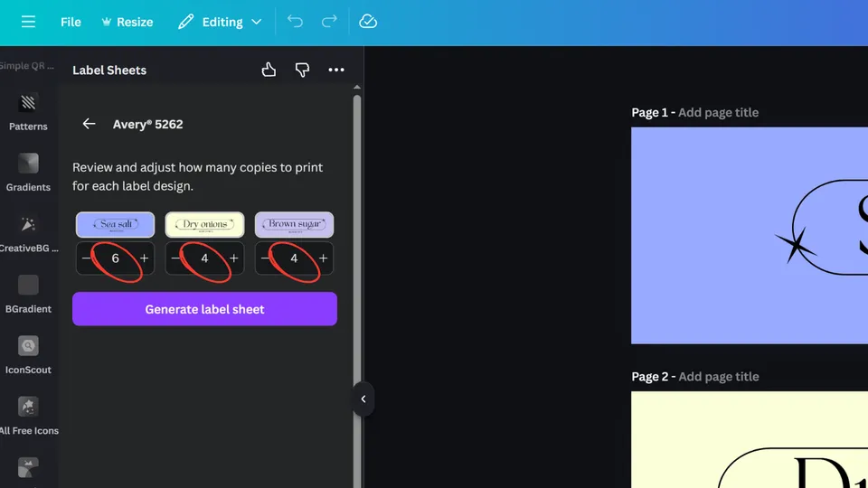Screen dimensions: 868x488
Task: Open the IconScout app
Action: click(28, 356)
